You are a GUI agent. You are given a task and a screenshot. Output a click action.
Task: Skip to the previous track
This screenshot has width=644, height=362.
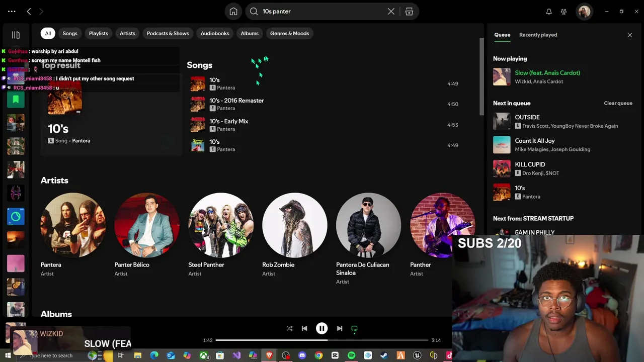coord(304,328)
